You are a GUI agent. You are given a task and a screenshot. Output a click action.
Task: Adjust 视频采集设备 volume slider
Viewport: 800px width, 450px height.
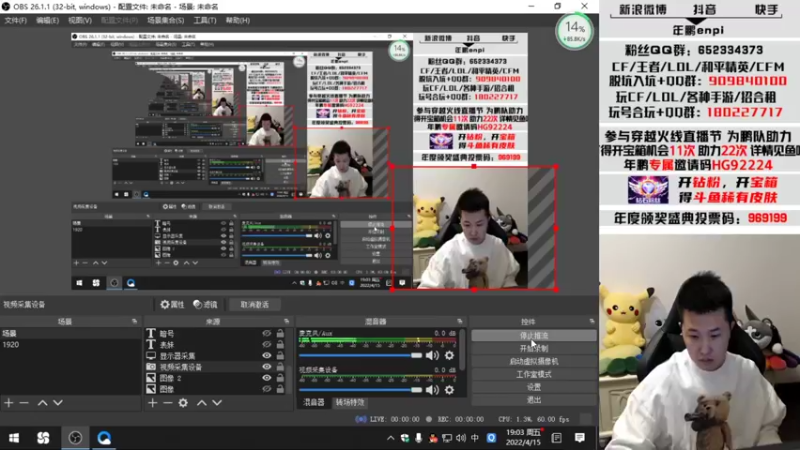360,390
